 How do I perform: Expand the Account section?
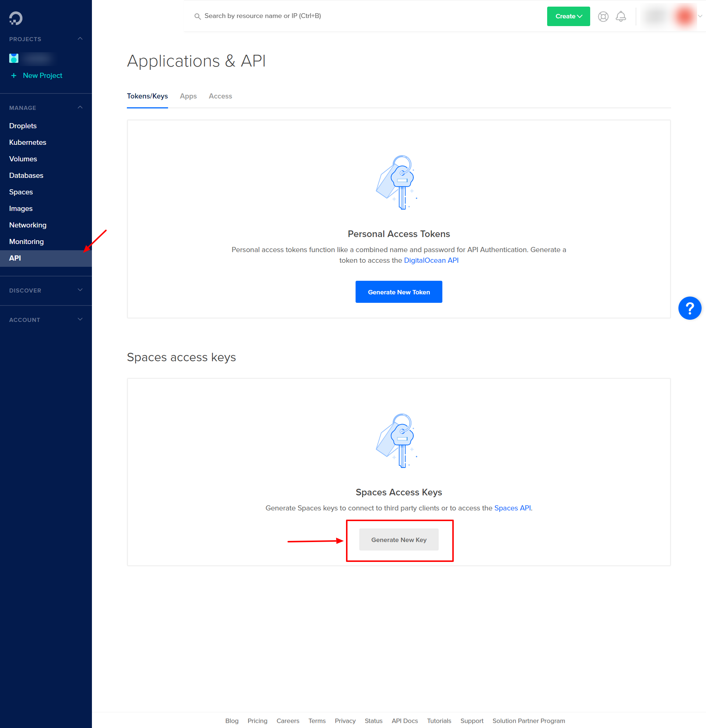click(80, 319)
